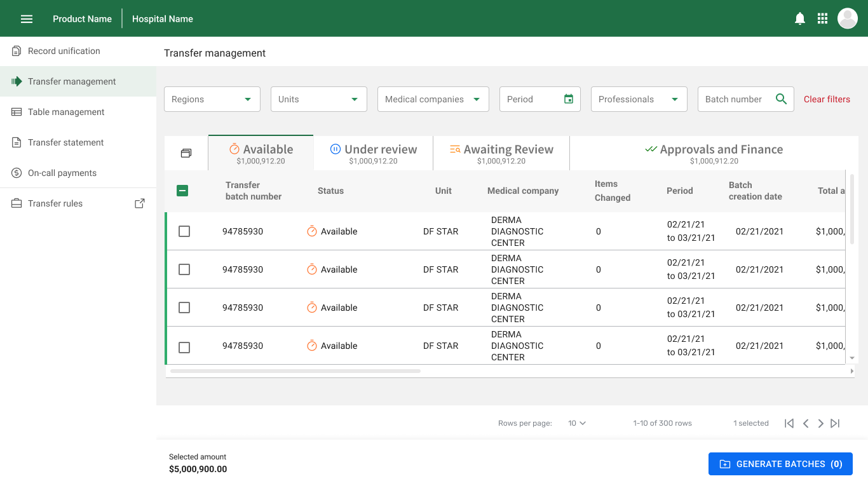Open the hamburger menu
Screen dimensions: 868x488
point(27,19)
